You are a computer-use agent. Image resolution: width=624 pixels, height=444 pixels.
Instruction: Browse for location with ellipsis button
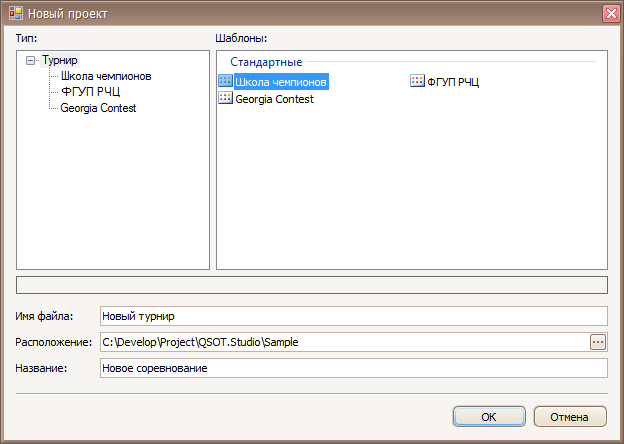598,342
